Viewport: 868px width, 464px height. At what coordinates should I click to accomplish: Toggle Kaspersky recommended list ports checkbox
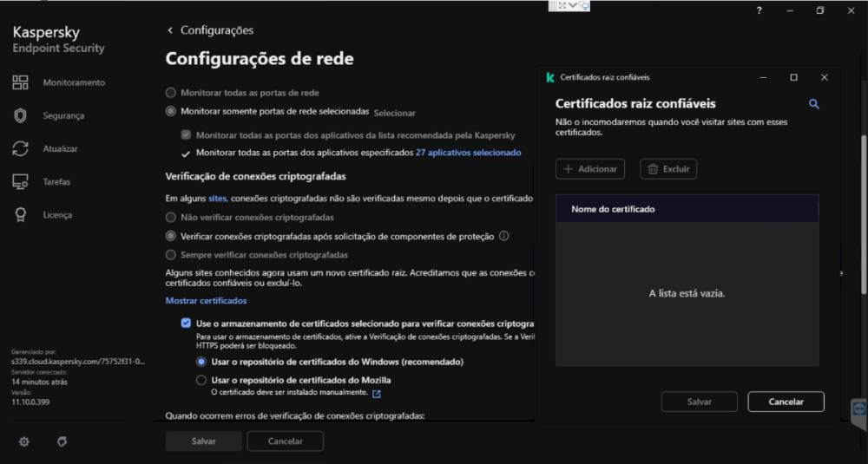click(186, 135)
